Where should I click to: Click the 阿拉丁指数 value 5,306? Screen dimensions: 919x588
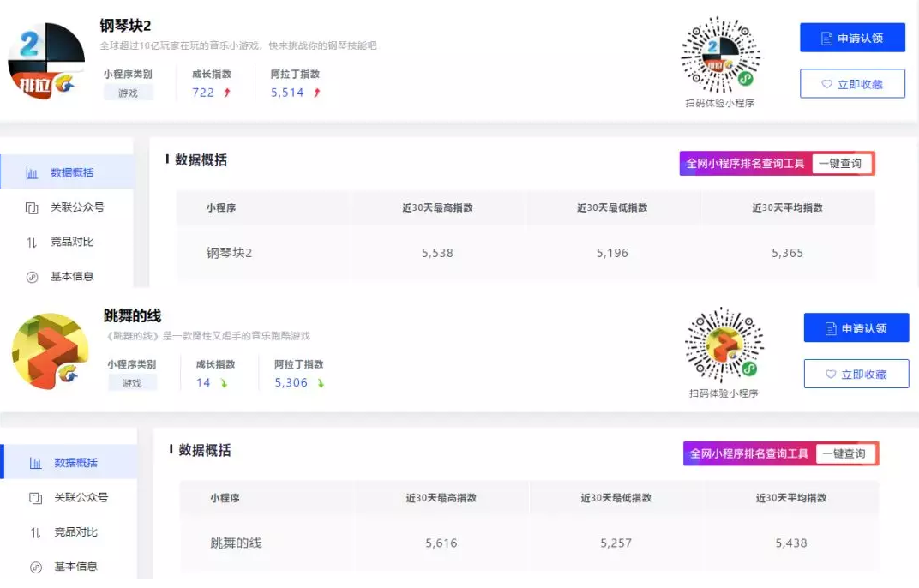(x=291, y=383)
